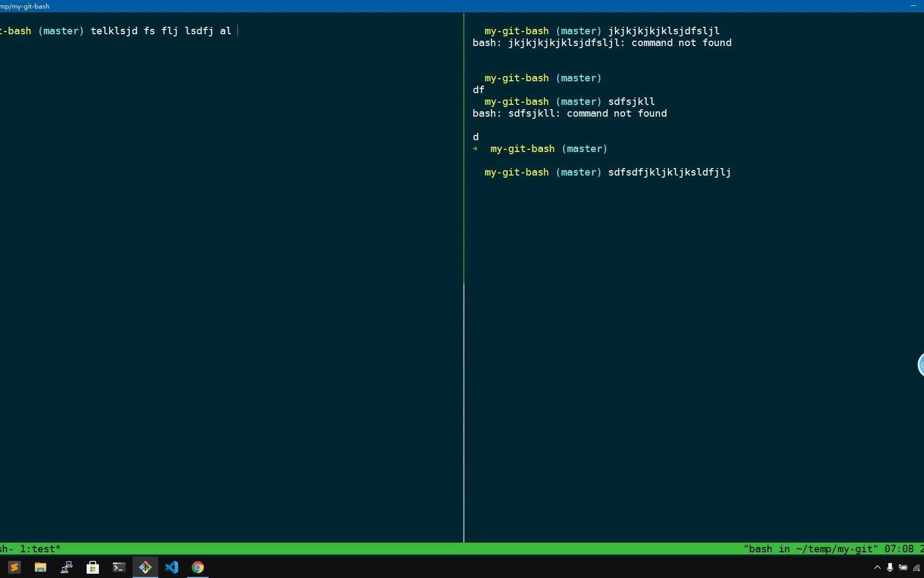
Task: Click the my-git-bash prompt beside the green arrow
Action: pos(522,149)
